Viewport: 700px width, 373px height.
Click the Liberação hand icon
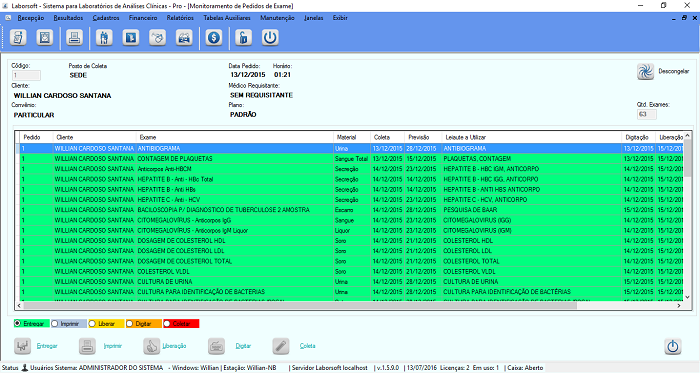point(152,346)
